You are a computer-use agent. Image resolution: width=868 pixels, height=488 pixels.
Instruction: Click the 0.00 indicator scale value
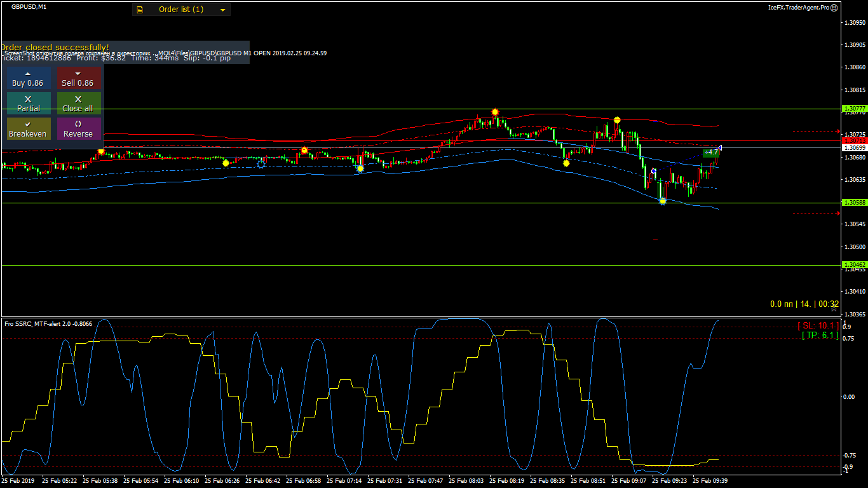pos(849,397)
